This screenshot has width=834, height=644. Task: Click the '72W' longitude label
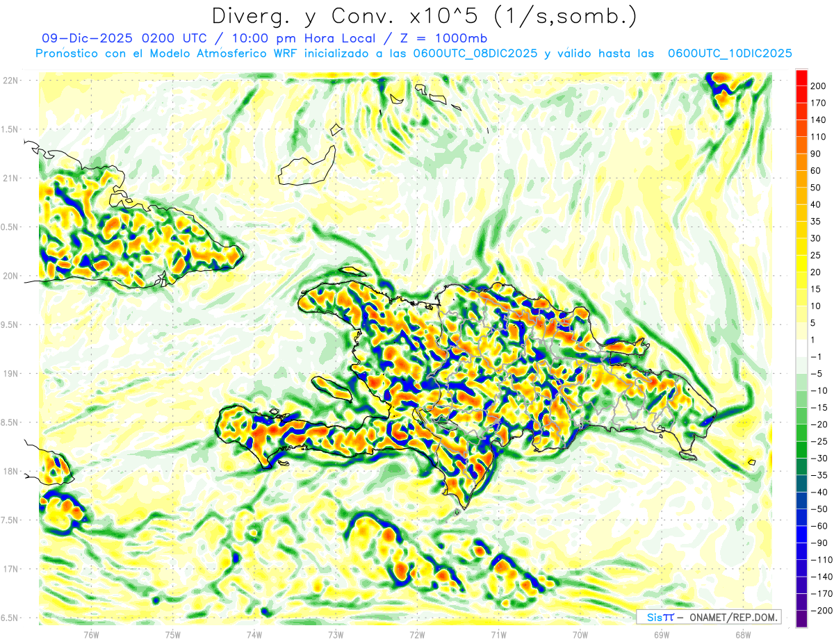pos(417,634)
